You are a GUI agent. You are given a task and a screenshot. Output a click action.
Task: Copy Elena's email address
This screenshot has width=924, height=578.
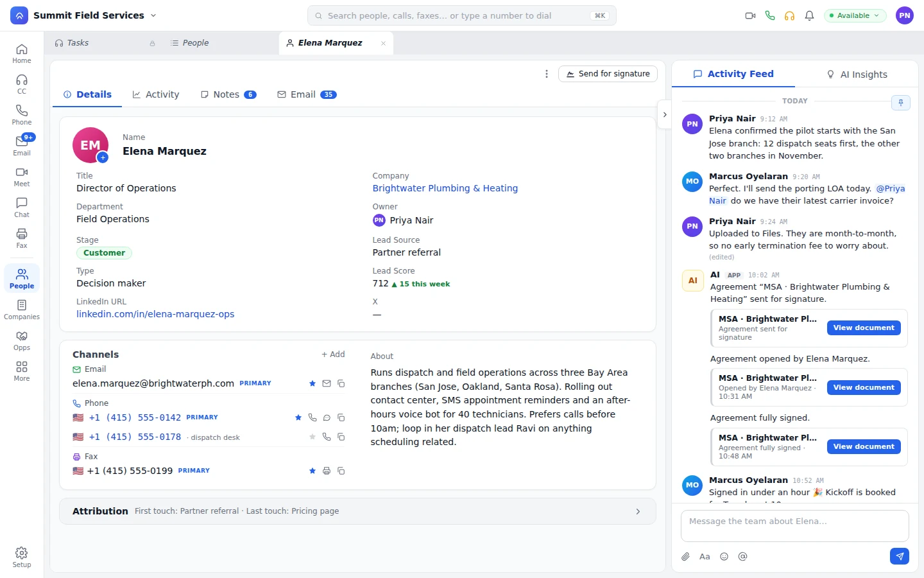pyautogui.click(x=341, y=383)
